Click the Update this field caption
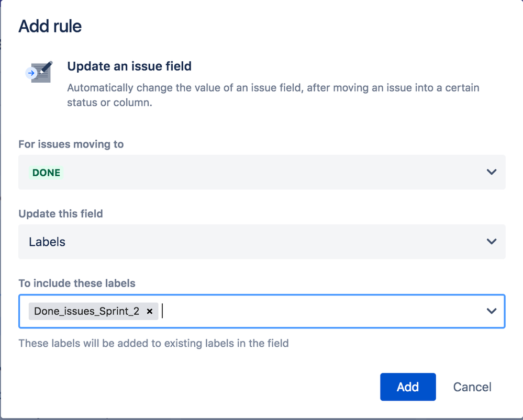523x420 pixels. pyautogui.click(x=61, y=214)
